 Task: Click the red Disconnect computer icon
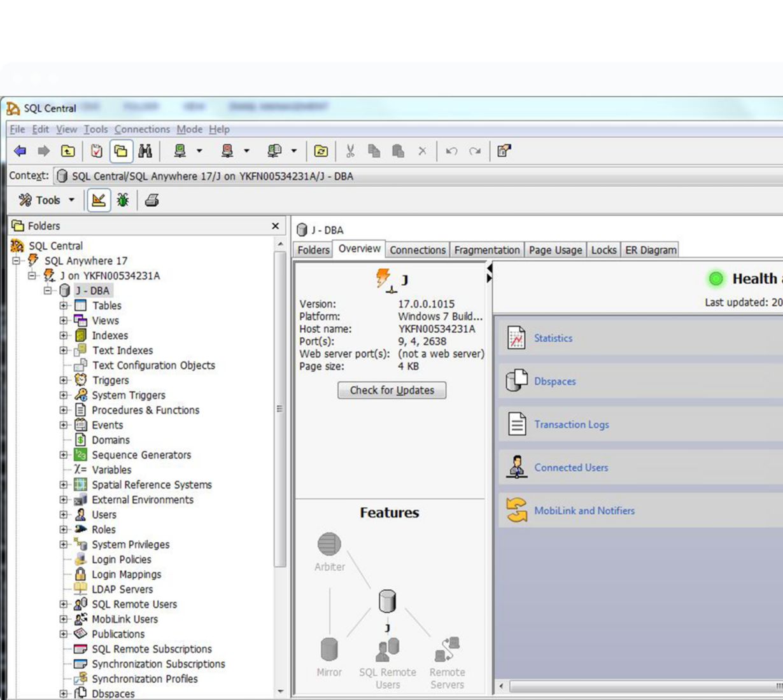(x=227, y=151)
